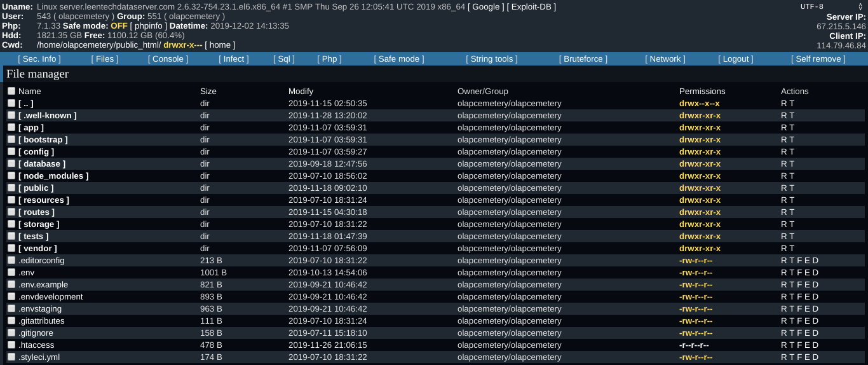Open the public directory
The image size is (868, 365).
[x=36, y=188]
